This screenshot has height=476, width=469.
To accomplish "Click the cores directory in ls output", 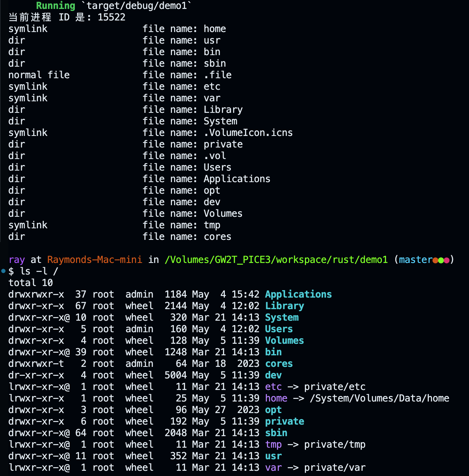I will 279,364.
